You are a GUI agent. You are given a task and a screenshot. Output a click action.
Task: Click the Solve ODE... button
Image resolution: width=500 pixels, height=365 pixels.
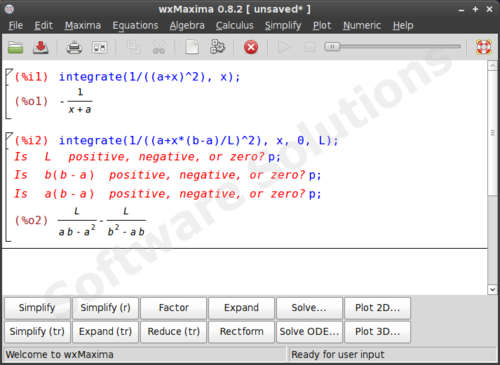309,332
